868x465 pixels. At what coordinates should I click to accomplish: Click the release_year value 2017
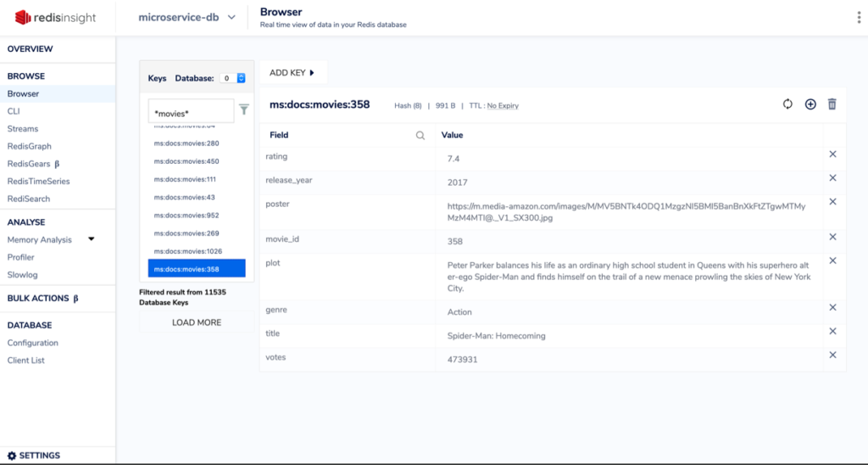[x=457, y=182]
